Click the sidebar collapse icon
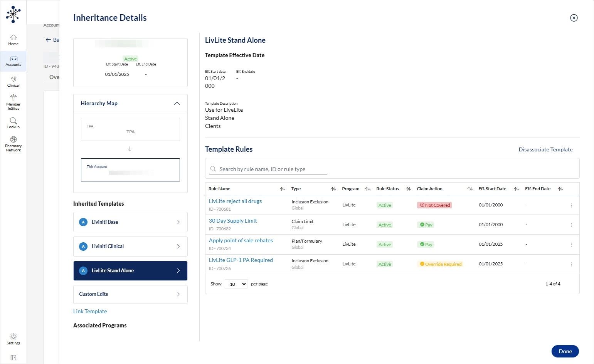The height and width of the screenshot is (364, 594). (x=13, y=357)
